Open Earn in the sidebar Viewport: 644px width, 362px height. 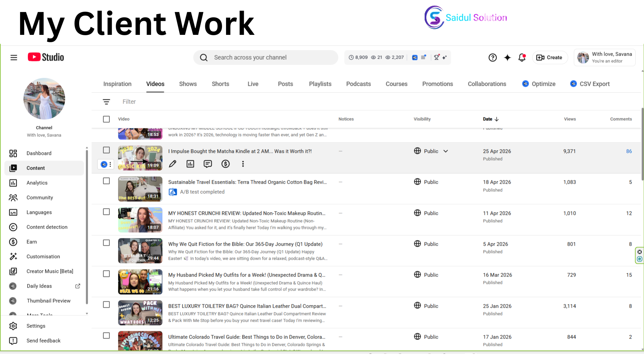(44, 242)
